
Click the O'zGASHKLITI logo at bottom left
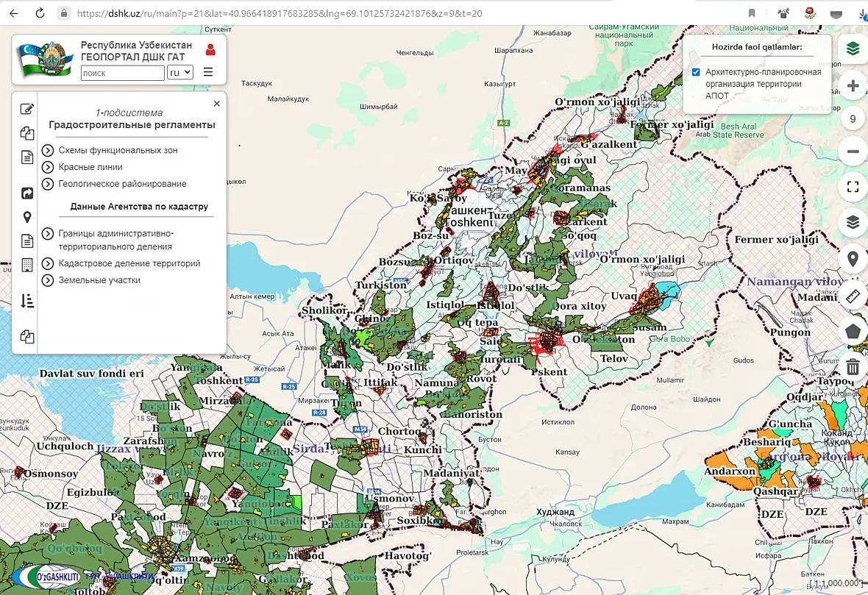tap(47, 577)
